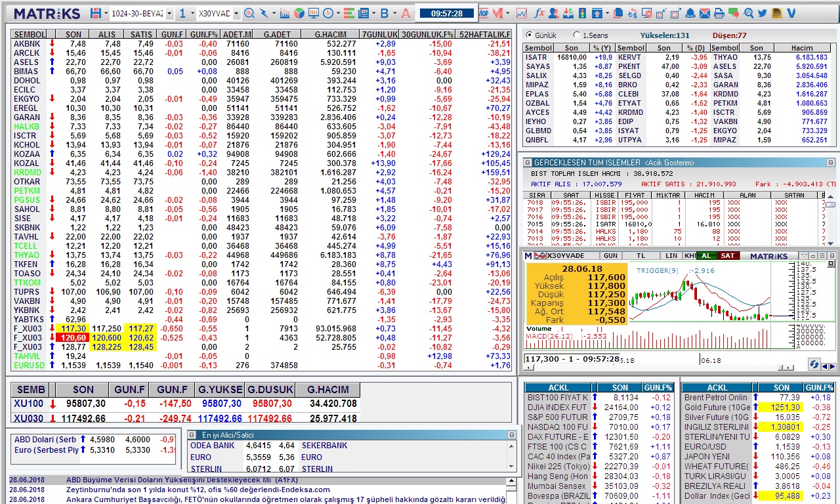The height and width of the screenshot is (504, 840).
Task: Open the bar chart analysis toolbar icon
Action: 284,13
